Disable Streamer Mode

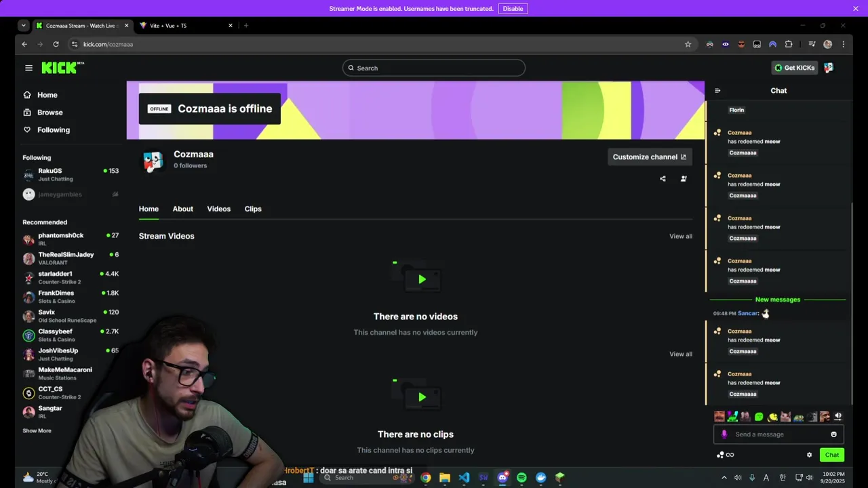tap(513, 9)
